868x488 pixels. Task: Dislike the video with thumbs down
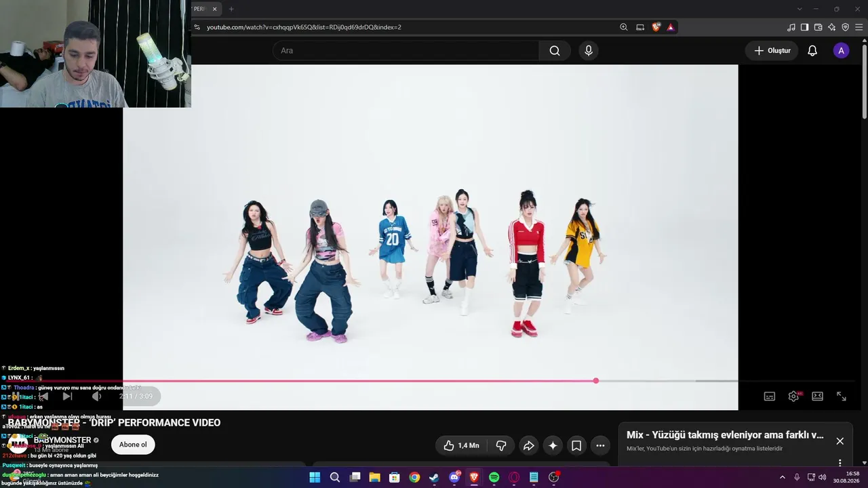501,445
